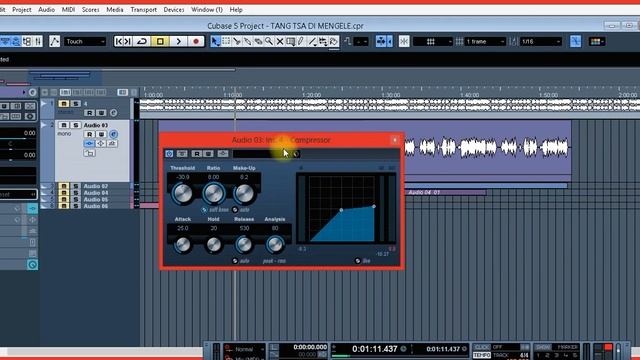This screenshot has width=640, height=360.
Task: Click the Threshold value field
Action: tap(183, 177)
